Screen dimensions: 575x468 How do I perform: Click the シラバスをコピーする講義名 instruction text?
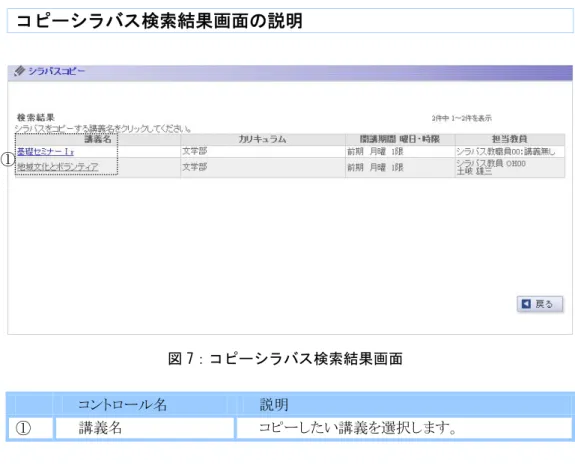(x=103, y=129)
